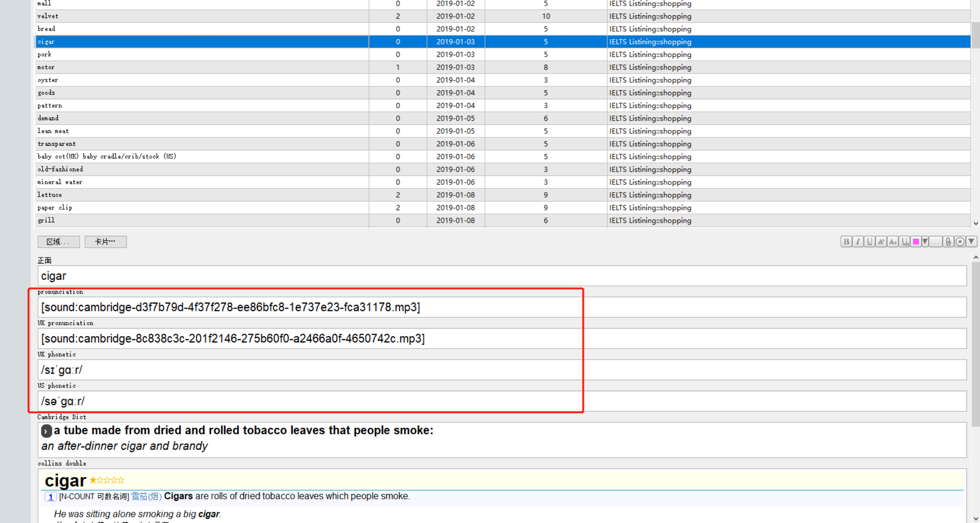The image size is (980, 523).
Task: Insert cloze deletion with the ellipsis button
Action: pos(936,241)
